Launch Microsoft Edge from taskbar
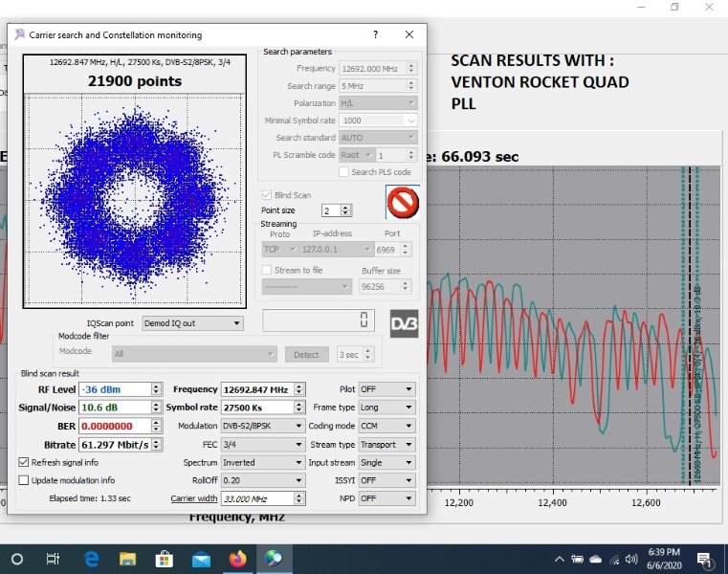 (x=91, y=559)
